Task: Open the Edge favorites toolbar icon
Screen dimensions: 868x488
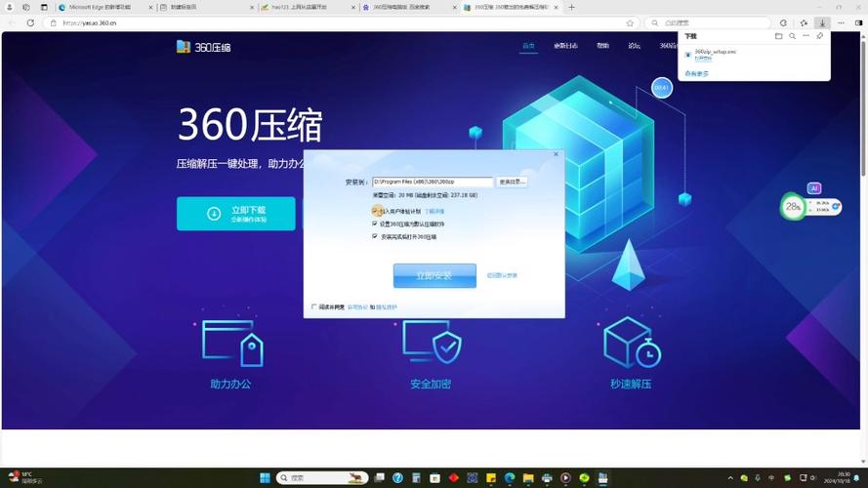Action: [x=804, y=22]
